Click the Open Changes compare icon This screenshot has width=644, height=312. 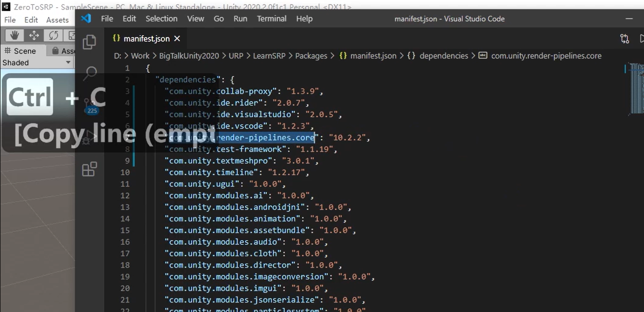pyautogui.click(x=624, y=39)
